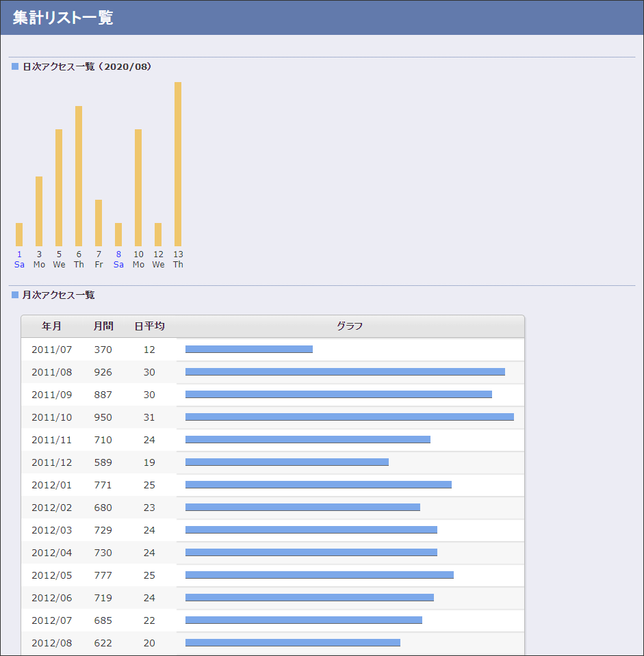Select the blue graph bar for 2011/07
Viewport: 644px width, 656px height.
248,349
